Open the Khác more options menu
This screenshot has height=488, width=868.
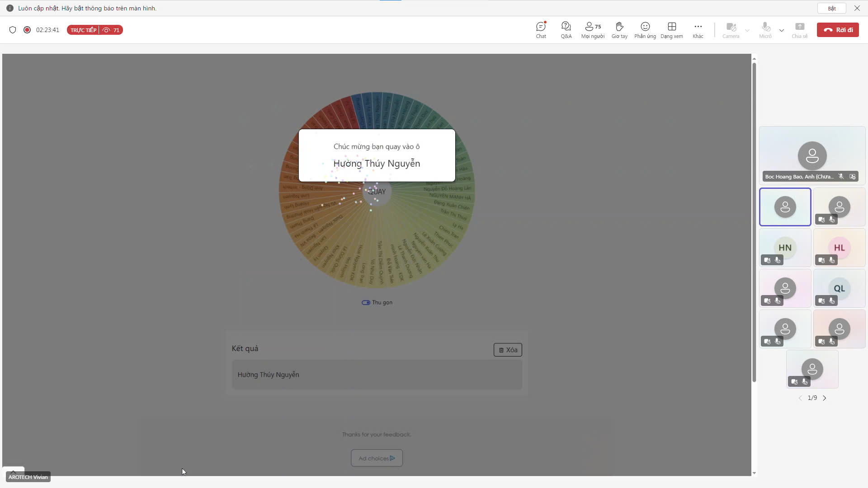point(698,30)
